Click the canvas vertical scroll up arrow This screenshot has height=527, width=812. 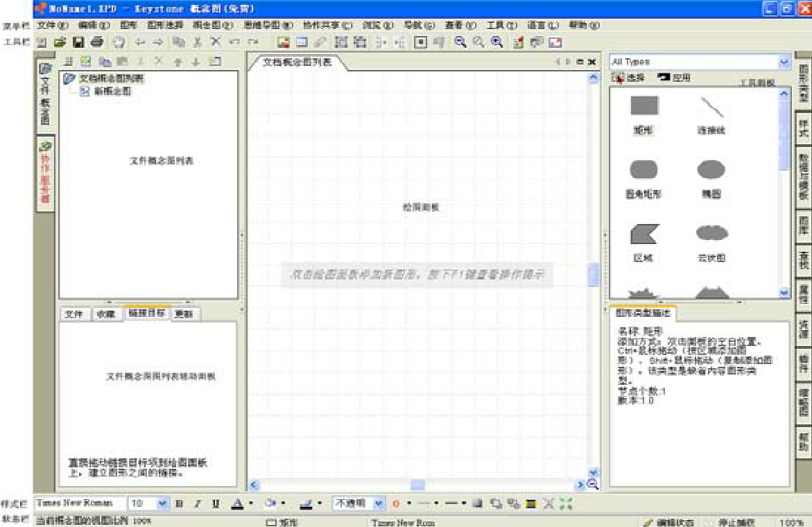click(x=594, y=78)
